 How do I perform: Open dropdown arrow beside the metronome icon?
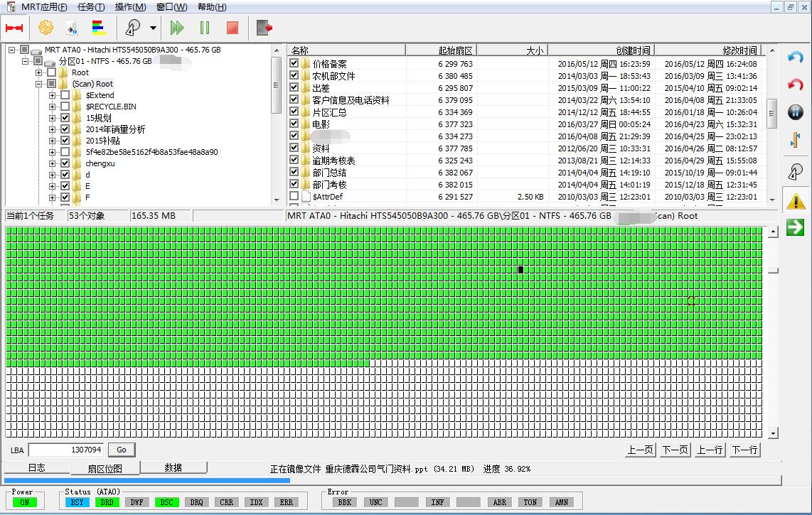(153, 28)
